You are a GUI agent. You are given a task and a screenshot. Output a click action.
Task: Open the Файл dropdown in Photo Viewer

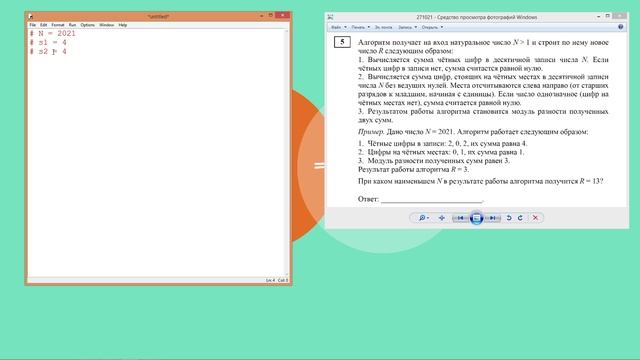pyautogui.click(x=338, y=27)
